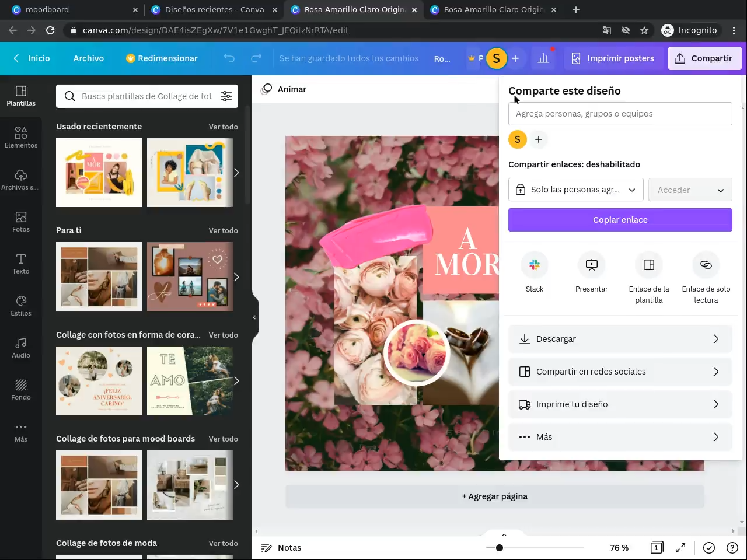Select the TE AMO collage template
Viewport: 747px width, 560px height.
190,381
